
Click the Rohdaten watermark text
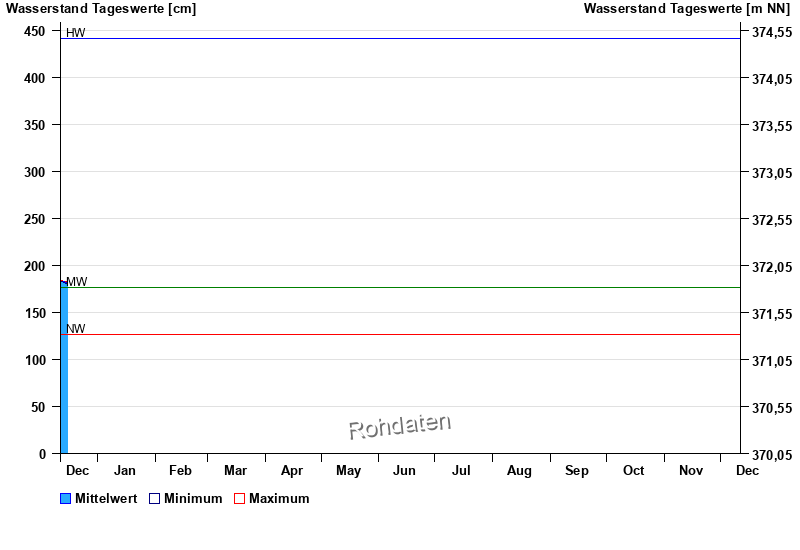click(400, 427)
